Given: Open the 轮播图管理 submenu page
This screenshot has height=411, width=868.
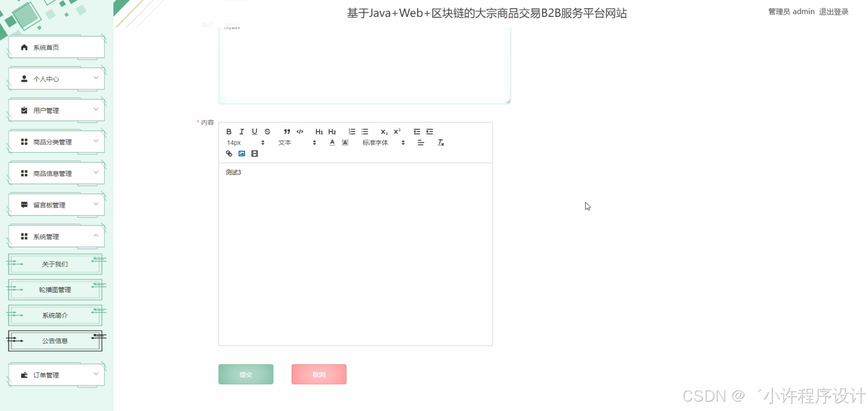Looking at the screenshot, I should point(55,290).
